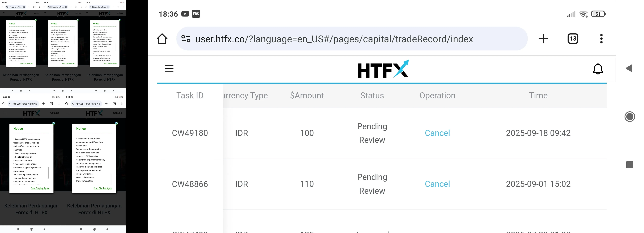This screenshot has width=644, height=233.
Task: Click the Operation column header
Action: tap(437, 95)
